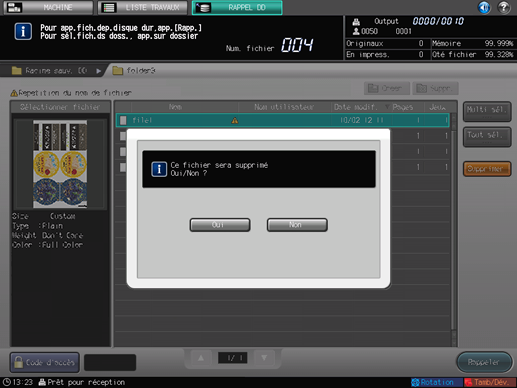Go to next page with down arrow
517x388 pixels.
[x=264, y=358]
